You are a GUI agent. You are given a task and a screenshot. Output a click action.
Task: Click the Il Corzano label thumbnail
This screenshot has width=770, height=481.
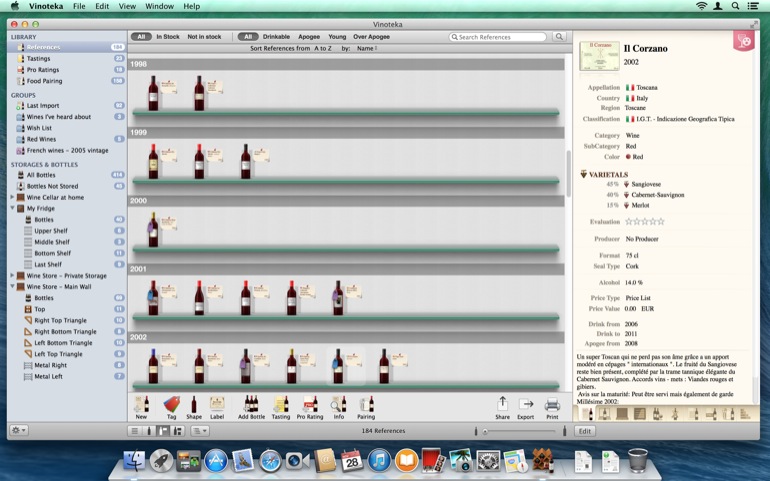(599, 57)
